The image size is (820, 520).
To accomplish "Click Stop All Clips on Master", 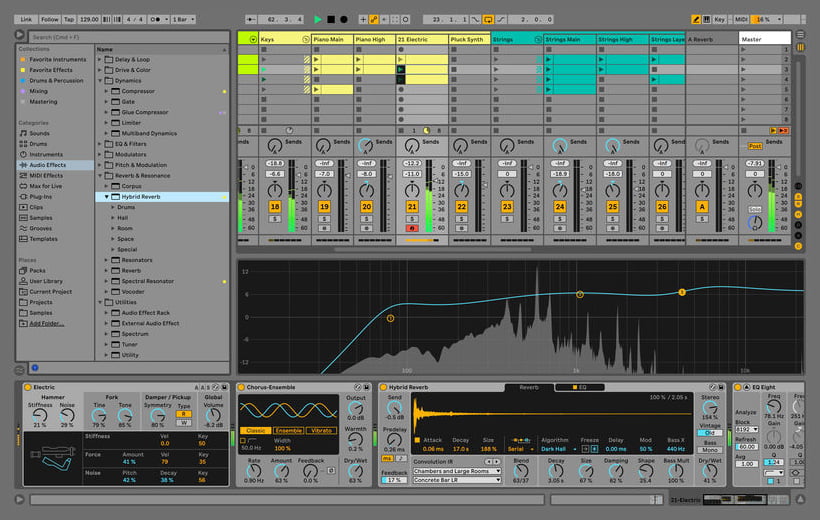I will [744, 130].
